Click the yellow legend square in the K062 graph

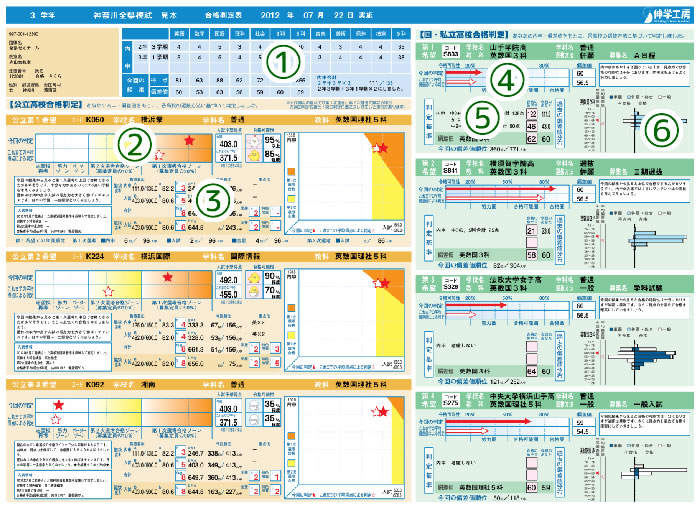(291, 462)
